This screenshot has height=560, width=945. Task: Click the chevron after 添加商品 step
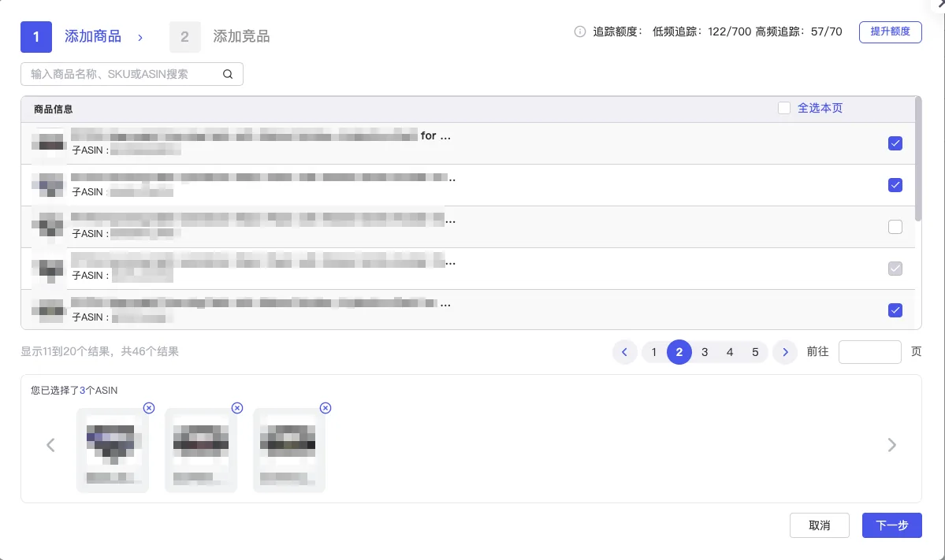(x=140, y=37)
